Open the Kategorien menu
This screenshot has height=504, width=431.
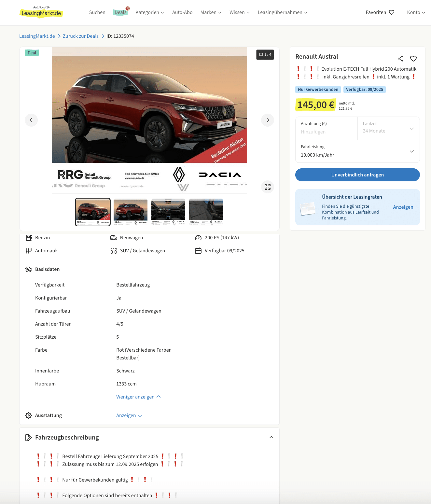(150, 12)
